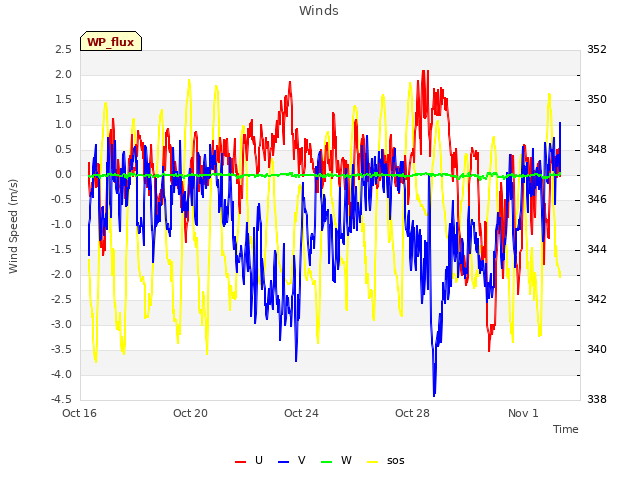The height and width of the screenshot is (480, 640).
Task: Click the Oct 28 x-axis tick label
Action: [412, 413]
